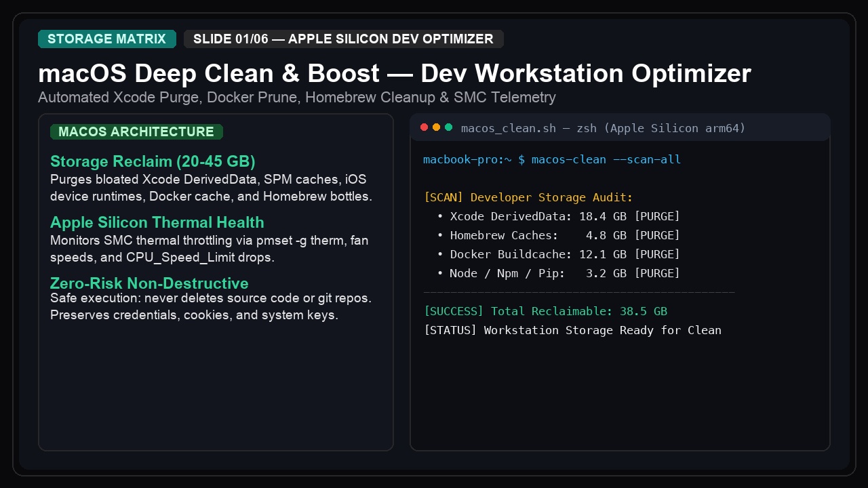Click the text 'Preserves credentials, cookies, and system keys'

pyautogui.click(x=194, y=315)
